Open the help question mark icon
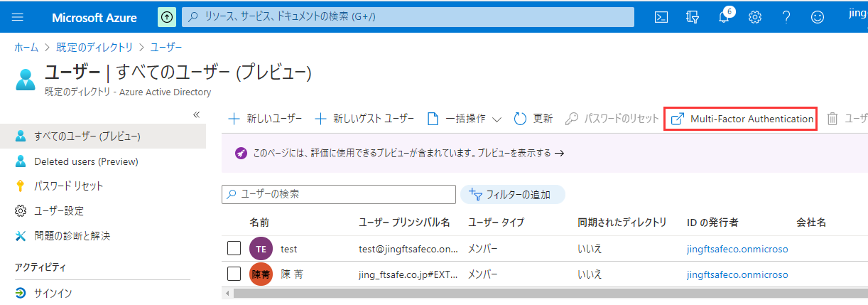Image resolution: width=868 pixels, height=305 pixels. [786, 18]
